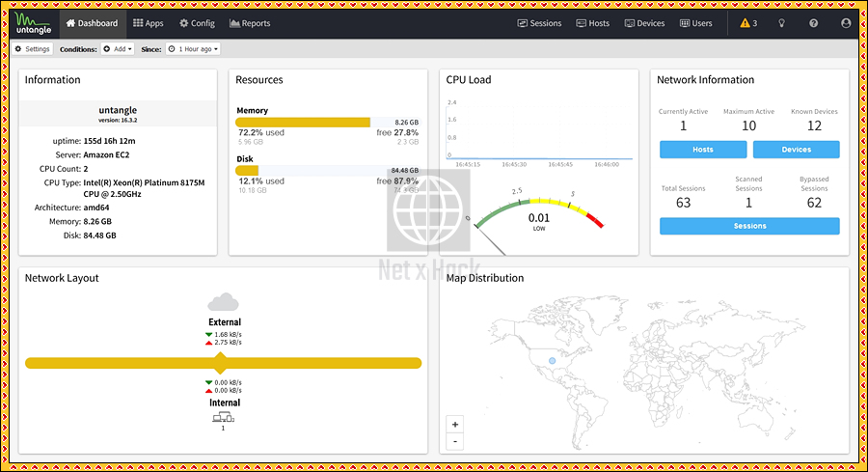Click Maximum Active count 10
The image size is (868, 472).
click(748, 125)
